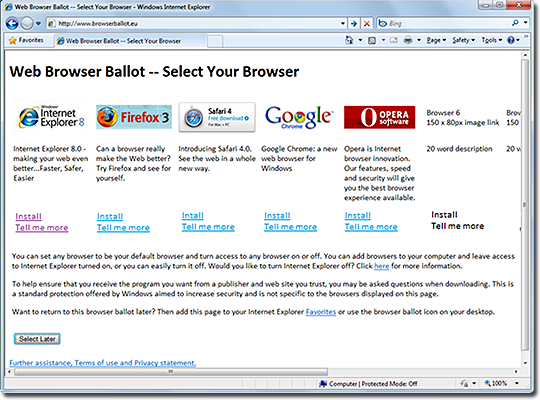Image resolution: width=540 pixels, height=400 pixels.
Task: Click the horizontal scrollbar thumb
Action: (170, 372)
